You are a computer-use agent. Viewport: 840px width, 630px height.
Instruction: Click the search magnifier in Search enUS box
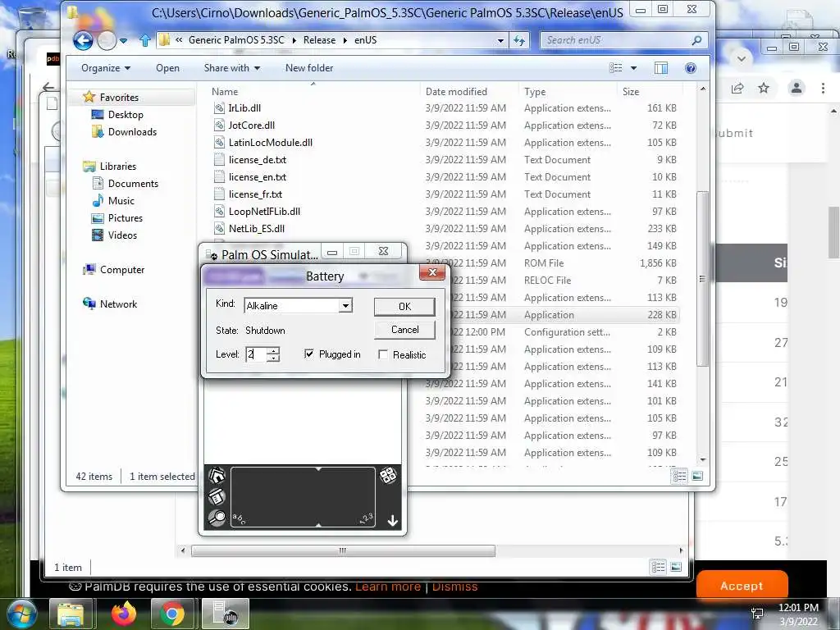[x=696, y=40]
